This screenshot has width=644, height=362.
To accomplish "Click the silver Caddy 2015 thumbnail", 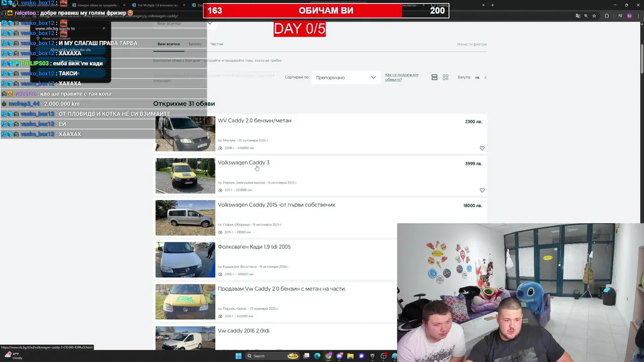I will click(x=185, y=218).
